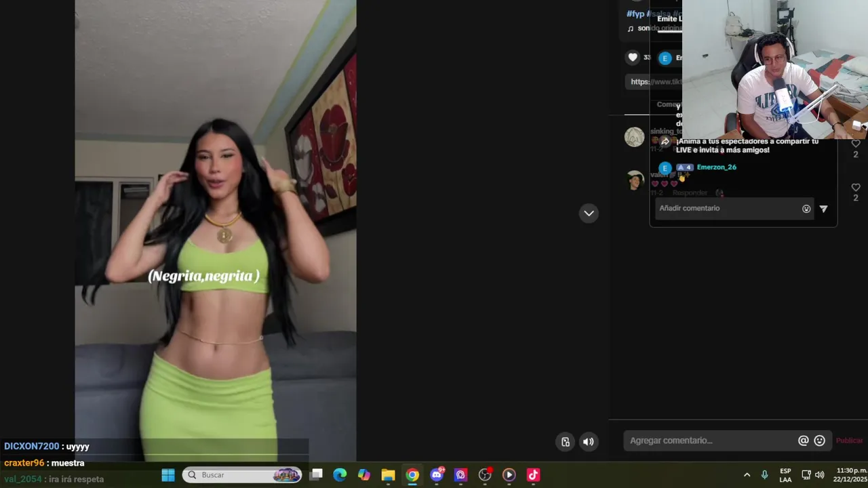This screenshot has width=868, height=488.
Task: Change ESP LAA keyboard language
Action: 785,475
